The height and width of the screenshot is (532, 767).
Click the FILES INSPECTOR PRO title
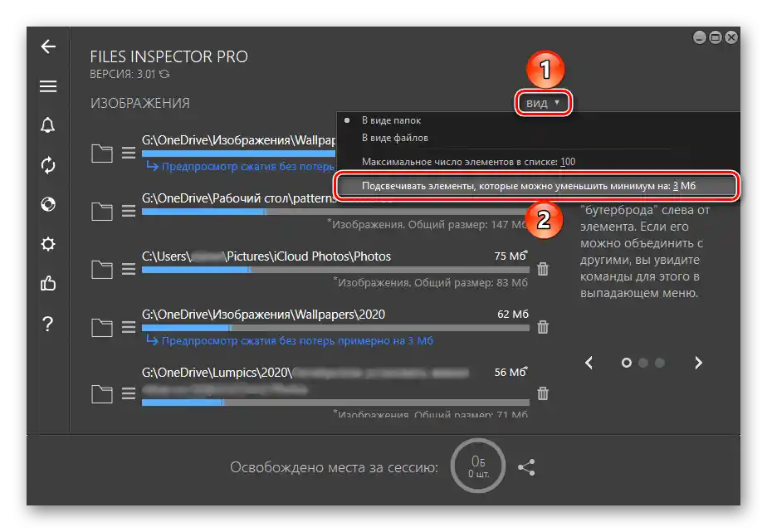pyautogui.click(x=169, y=56)
